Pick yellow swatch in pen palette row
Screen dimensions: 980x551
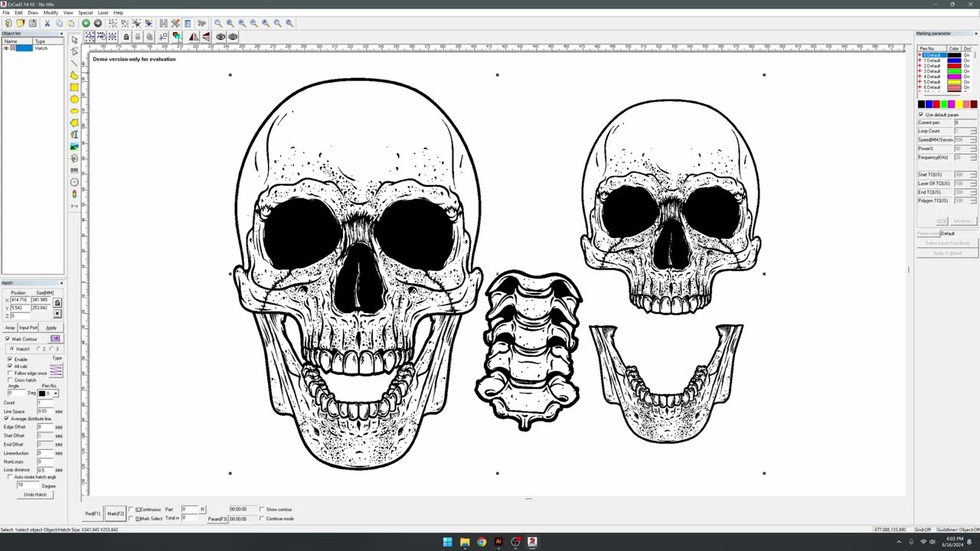pos(959,104)
